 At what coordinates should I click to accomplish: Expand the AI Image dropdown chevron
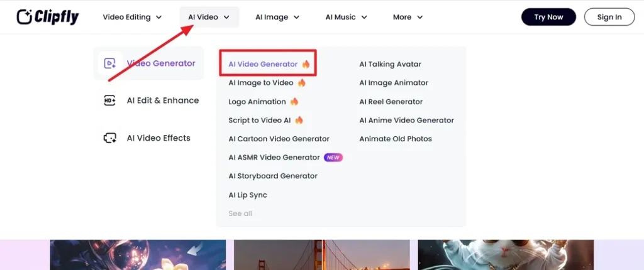coord(296,17)
